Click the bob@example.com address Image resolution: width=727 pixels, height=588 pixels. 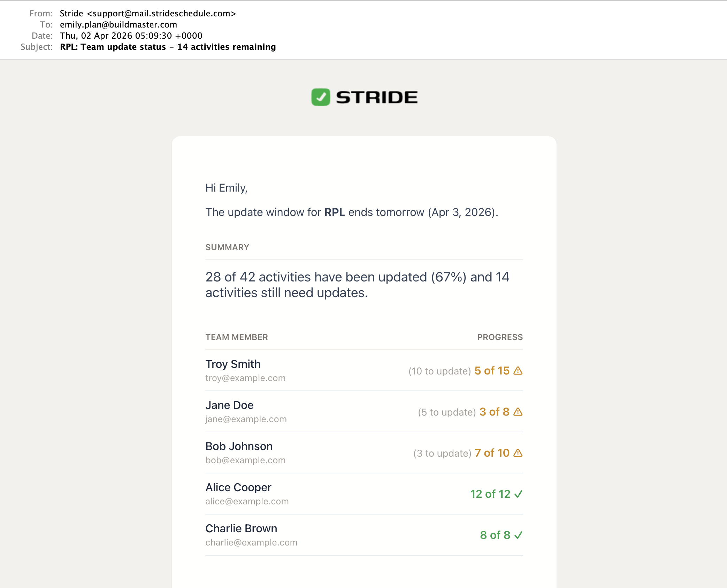point(245,460)
